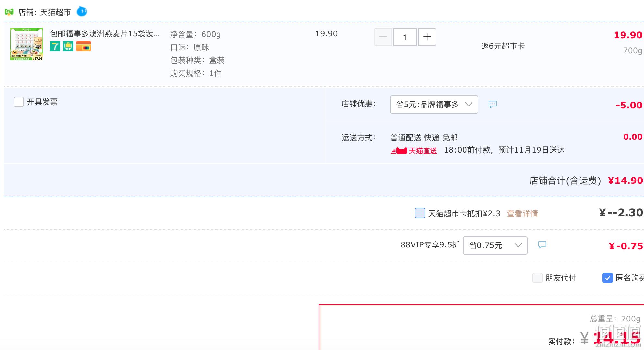Viewport: 644px width, 350px height.
Task: Expand the 88VIP 省0.75元 dropdown
Action: pos(495,245)
